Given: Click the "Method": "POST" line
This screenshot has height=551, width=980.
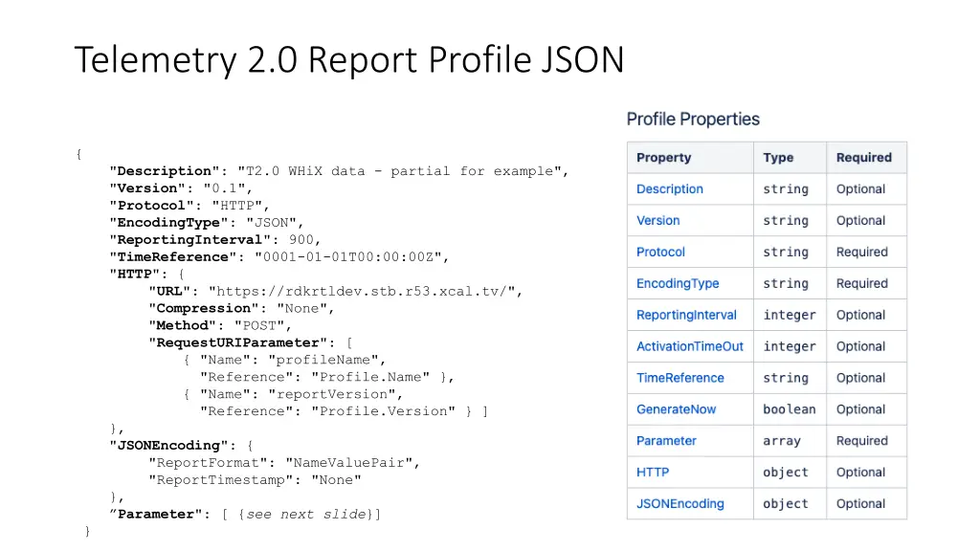Looking at the screenshot, I should click(x=220, y=325).
